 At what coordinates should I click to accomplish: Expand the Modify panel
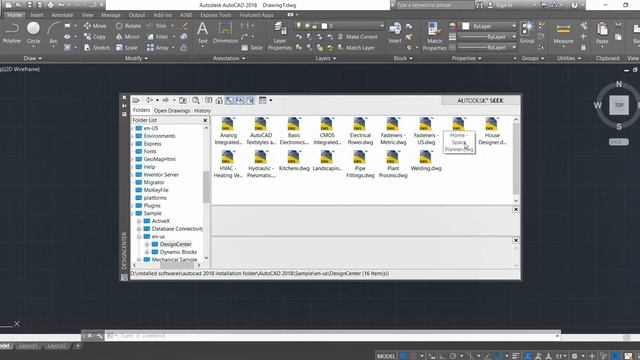[136, 58]
